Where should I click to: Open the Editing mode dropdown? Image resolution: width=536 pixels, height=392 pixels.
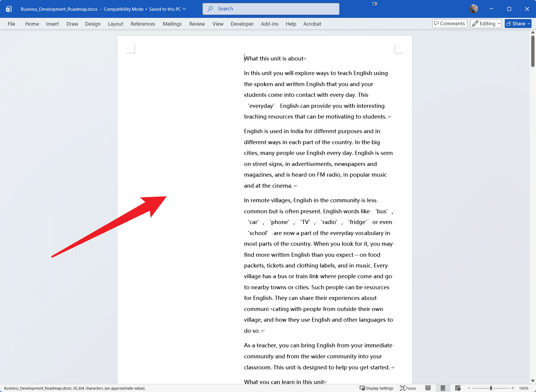486,24
